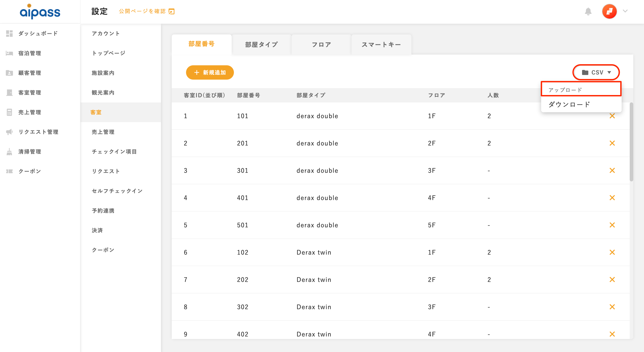Click the 5F floor cell

432,225
